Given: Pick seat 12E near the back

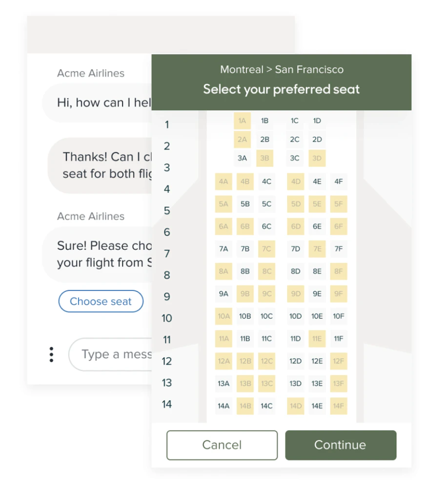Looking at the screenshot, I should [317, 361].
